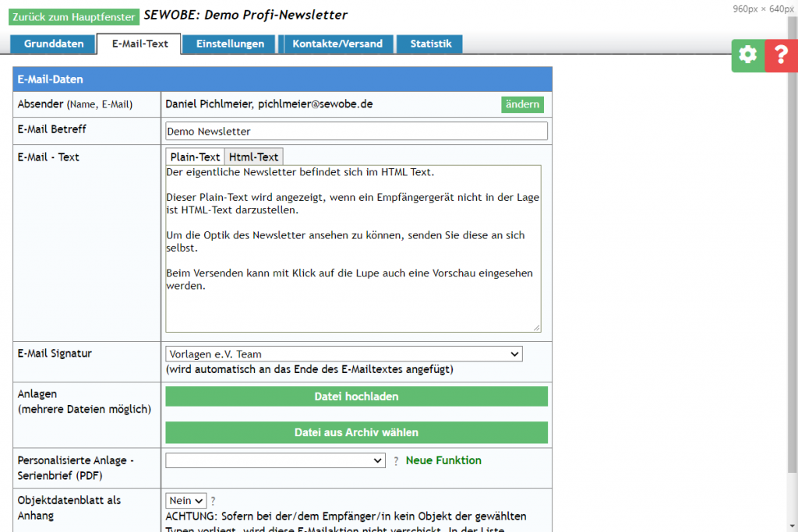This screenshot has width=798, height=532.
Task: Click the help icon beside Personalisierte Anlage dropdown
Action: tap(396, 460)
